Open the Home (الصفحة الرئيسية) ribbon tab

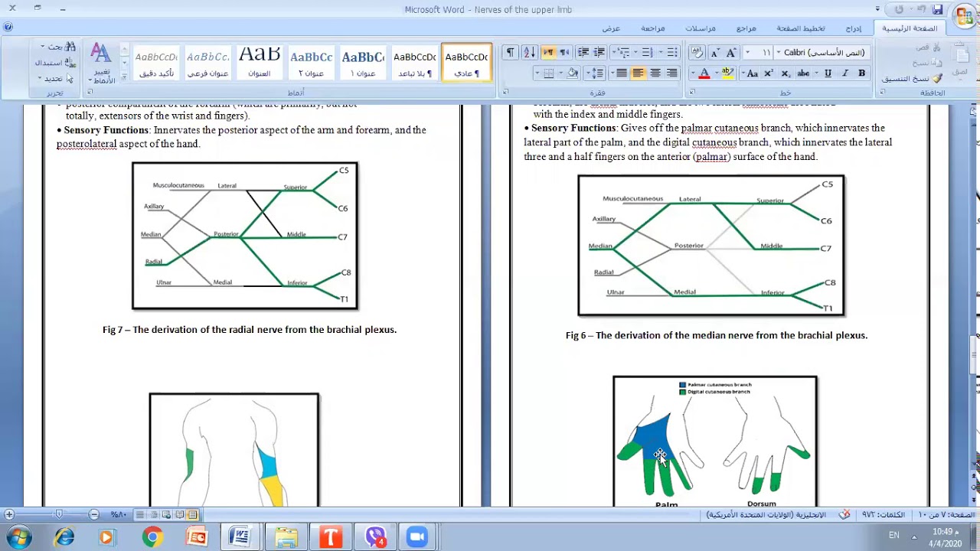[910, 28]
